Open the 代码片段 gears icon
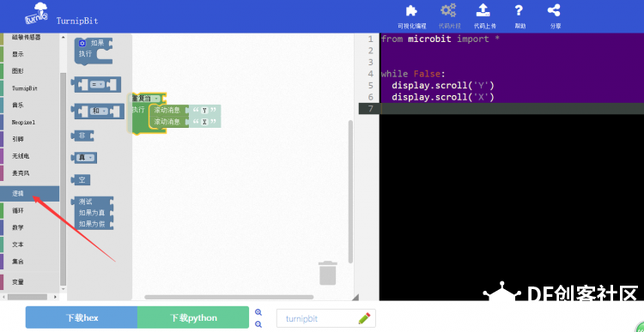The image size is (644, 332). [x=448, y=10]
